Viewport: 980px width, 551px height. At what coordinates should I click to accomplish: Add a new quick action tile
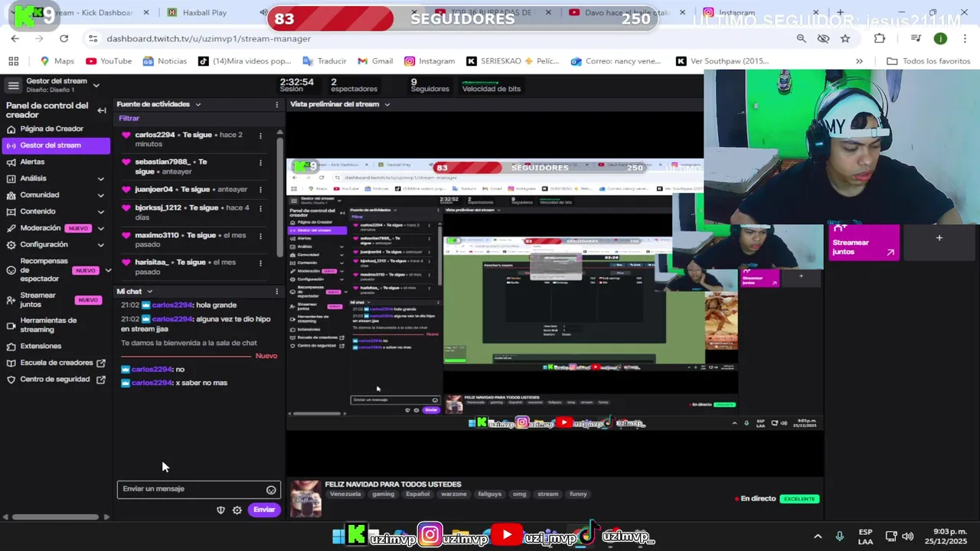point(939,238)
